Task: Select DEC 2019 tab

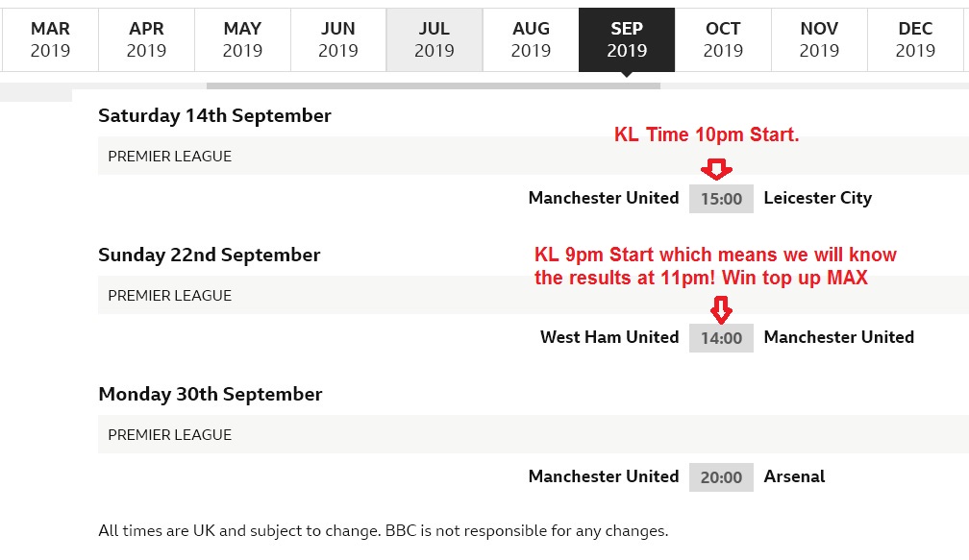Action: [915, 39]
